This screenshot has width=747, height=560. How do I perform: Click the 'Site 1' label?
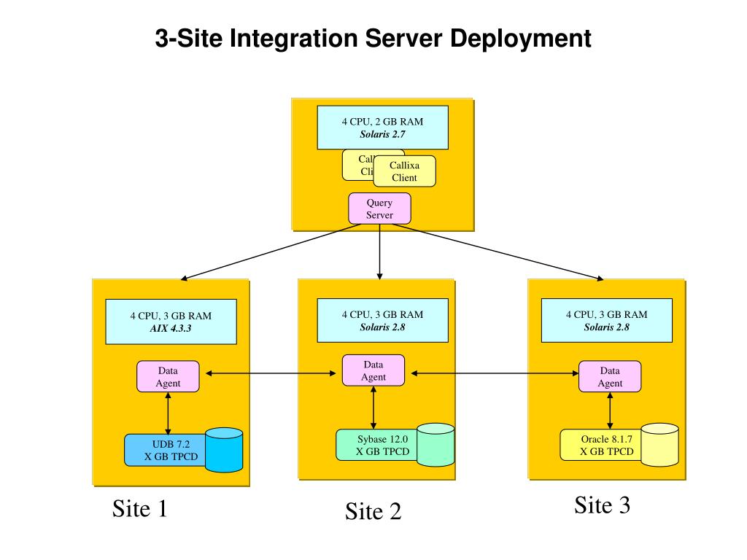pos(139,508)
